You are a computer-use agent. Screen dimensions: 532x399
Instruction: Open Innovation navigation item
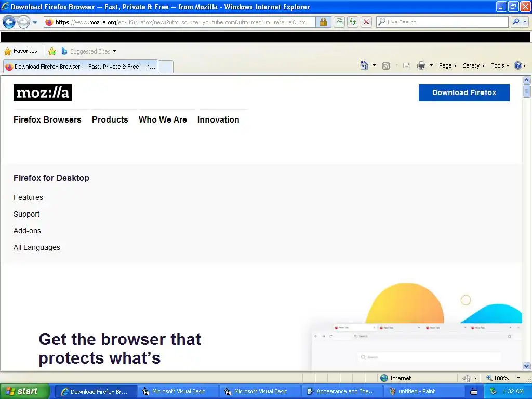tap(218, 120)
